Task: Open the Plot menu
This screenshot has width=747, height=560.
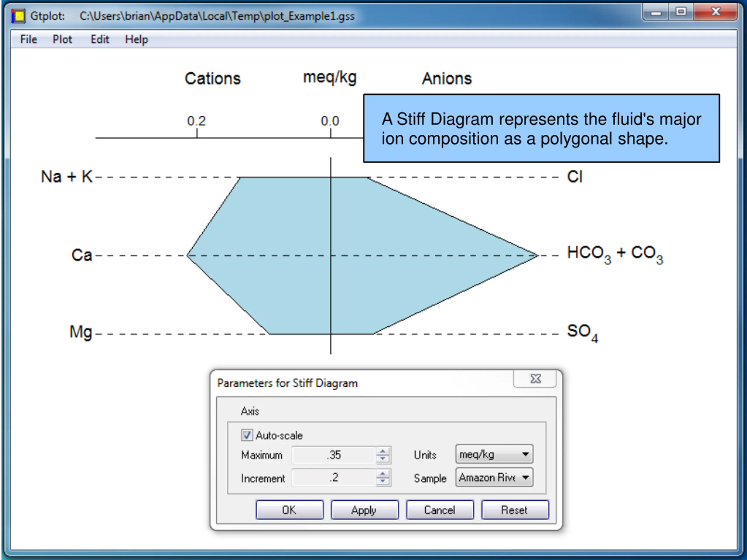Action: 62,39
